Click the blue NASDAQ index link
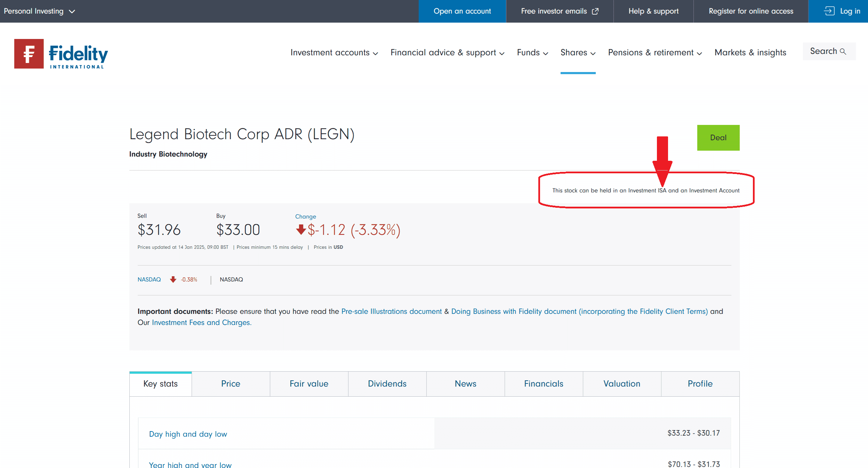The image size is (868, 468). (149, 279)
